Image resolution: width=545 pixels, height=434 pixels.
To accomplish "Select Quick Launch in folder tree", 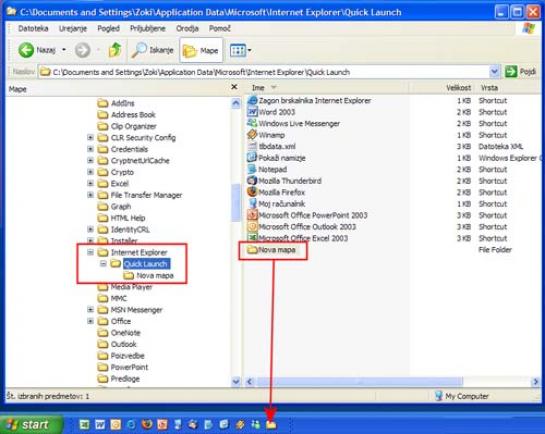I will [146, 264].
